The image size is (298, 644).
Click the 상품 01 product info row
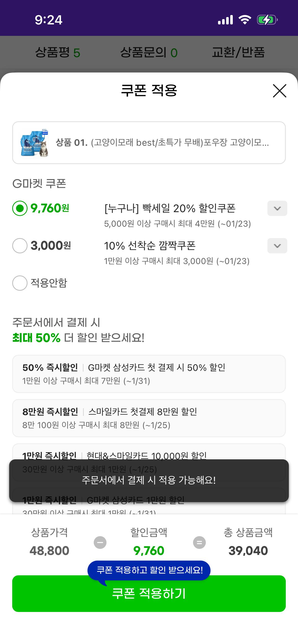[149, 143]
